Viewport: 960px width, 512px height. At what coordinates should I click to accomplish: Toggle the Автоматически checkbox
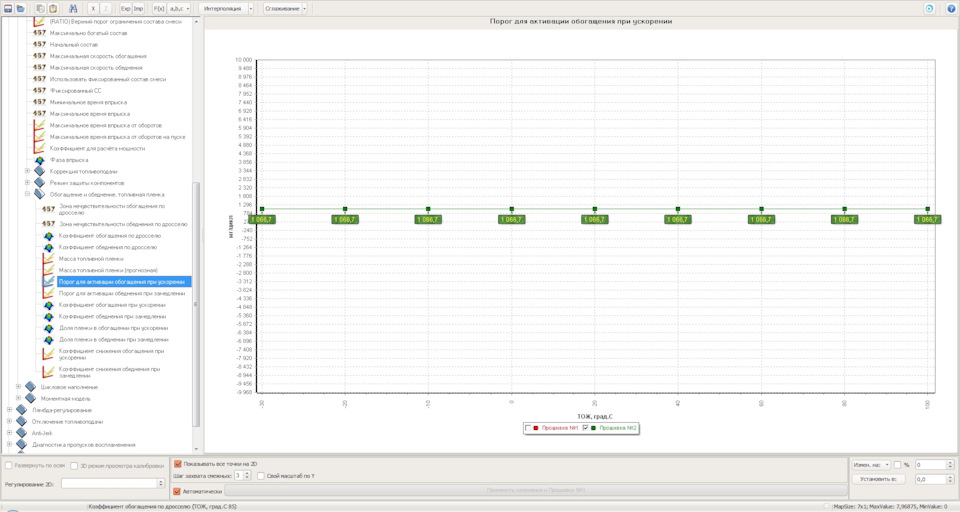178,491
